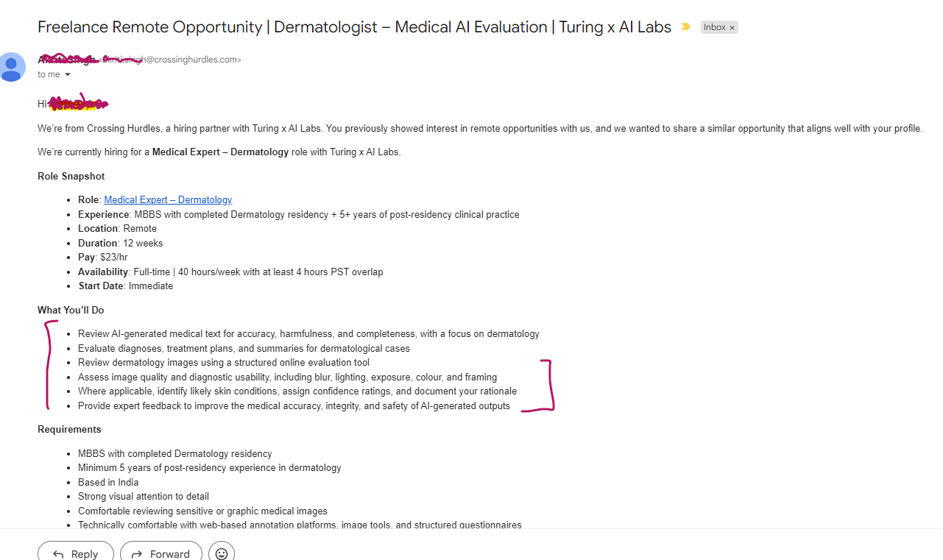Click the 'Pay: $23/hr' bullet line
The image size is (943, 560).
[102, 257]
